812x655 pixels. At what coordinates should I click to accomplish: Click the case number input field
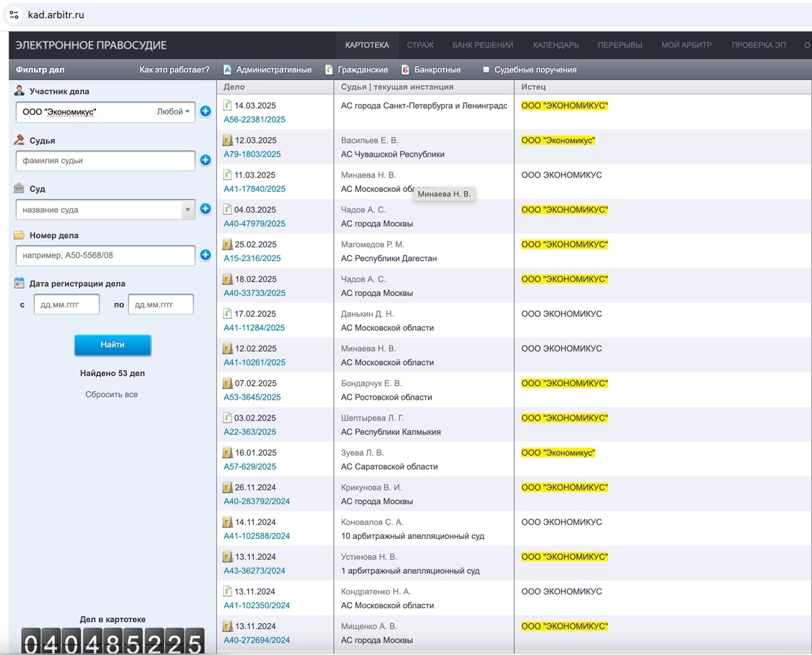(105, 255)
